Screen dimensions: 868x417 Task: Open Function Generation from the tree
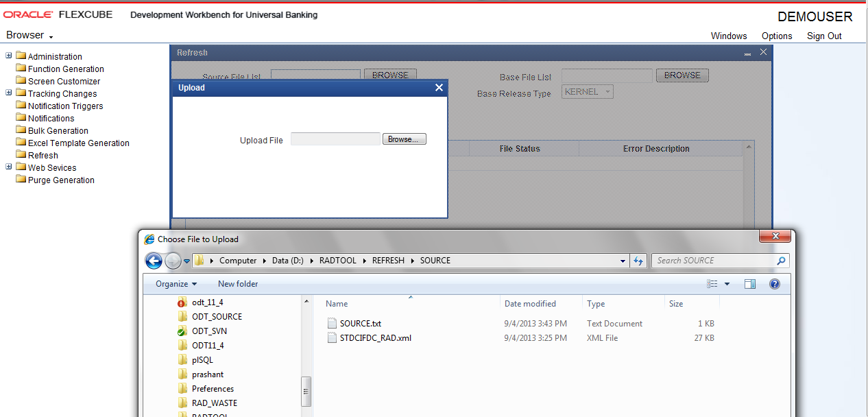click(66, 69)
